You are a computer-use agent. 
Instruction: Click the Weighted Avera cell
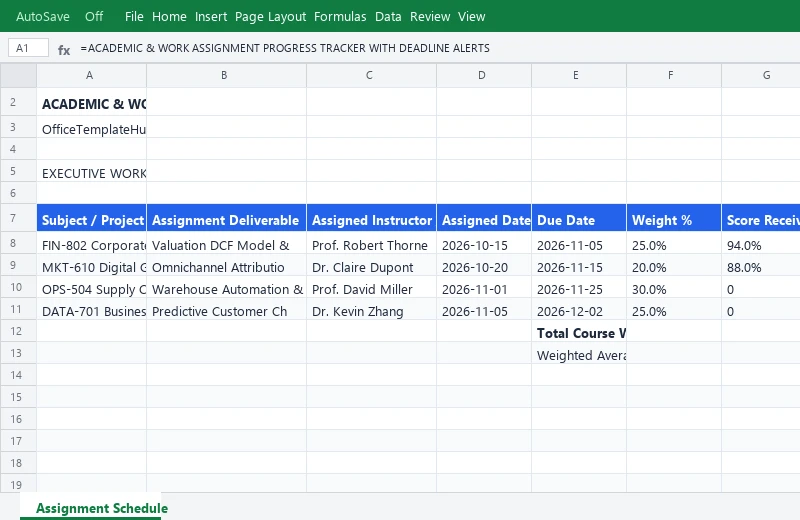579,355
